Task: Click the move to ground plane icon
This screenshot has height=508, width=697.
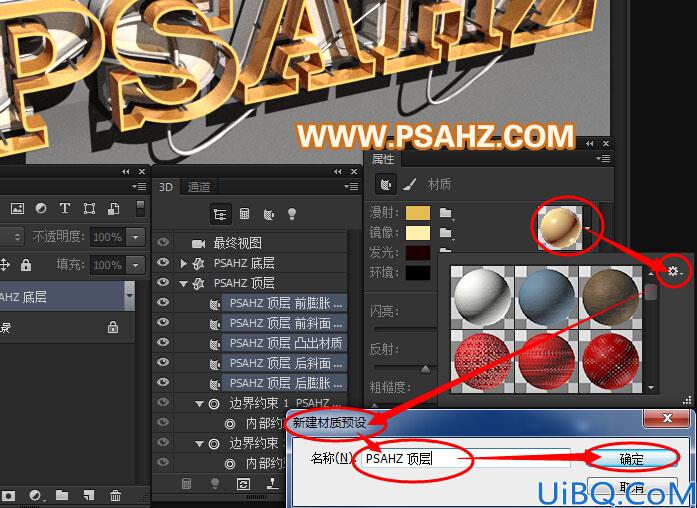Action: pos(272,483)
